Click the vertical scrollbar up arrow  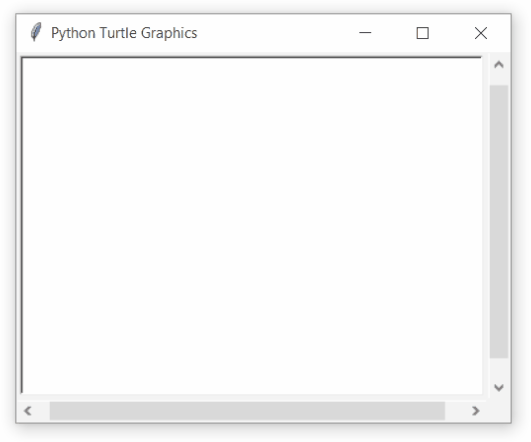pyautogui.click(x=498, y=65)
